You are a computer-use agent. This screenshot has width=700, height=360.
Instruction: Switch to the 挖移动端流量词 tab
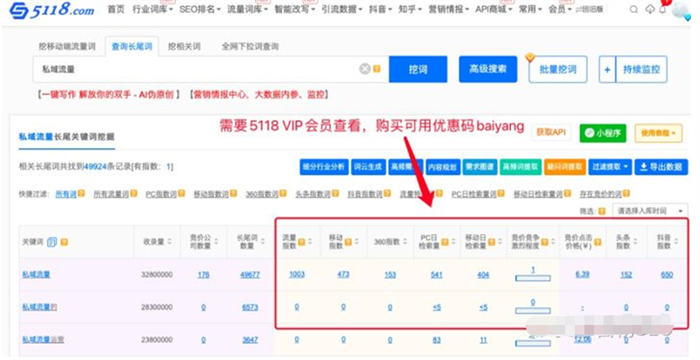click(x=67, y=46)
